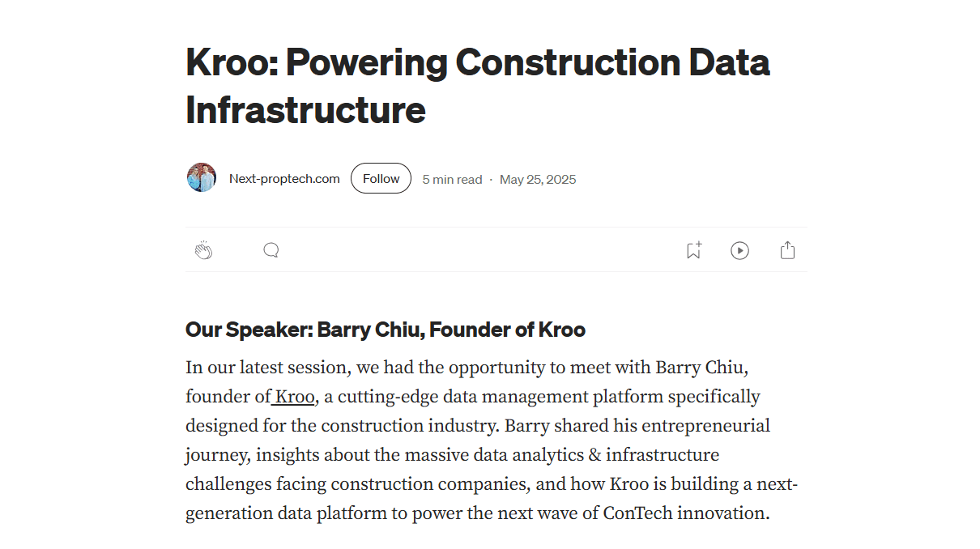Follow the Next-proptech.com author
The width and height of the screenshot is (980, 549).
[x=381, y=179]
